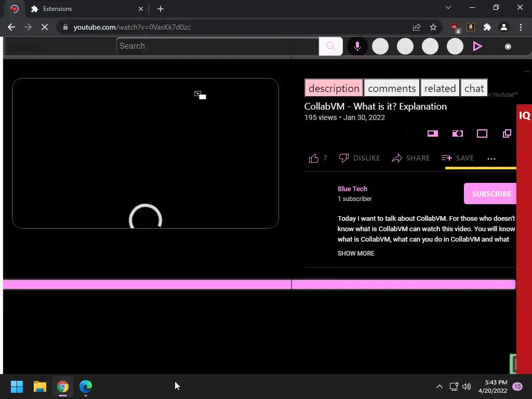This screenshot has height=399, width=532.
Task: Bookmark page with the star icon
Action: [433, 27]
